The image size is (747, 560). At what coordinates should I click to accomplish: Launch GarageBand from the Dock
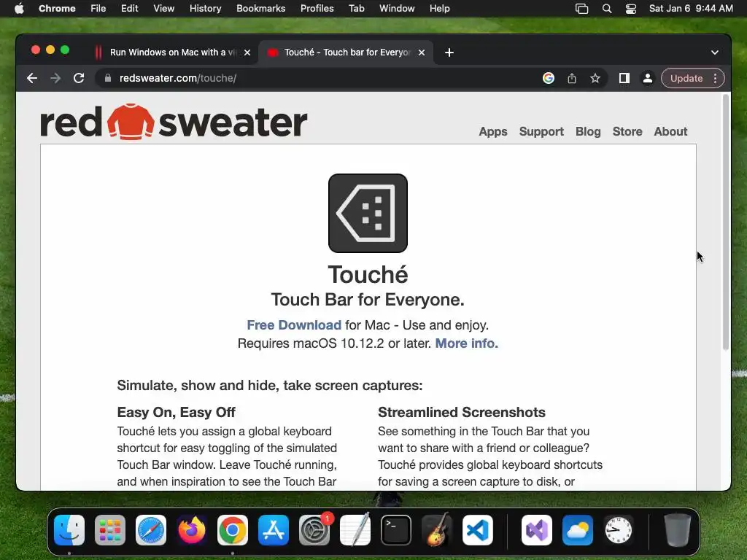pyautogui.click(x=437, y=530)
